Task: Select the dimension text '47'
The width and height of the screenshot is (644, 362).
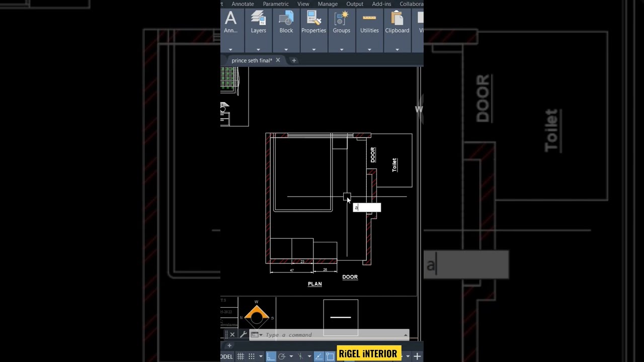Action: pyautogui.click(x=292, y=270)
